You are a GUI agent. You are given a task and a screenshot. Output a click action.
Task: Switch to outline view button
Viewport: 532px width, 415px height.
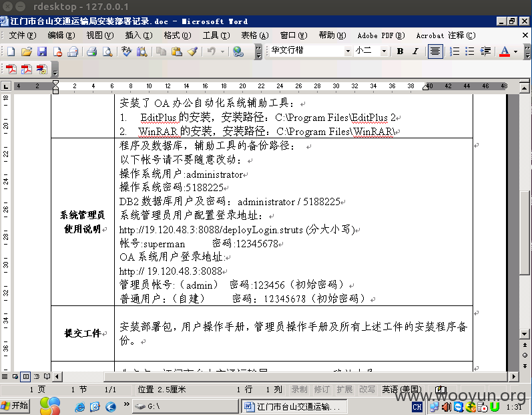(37, 376)
